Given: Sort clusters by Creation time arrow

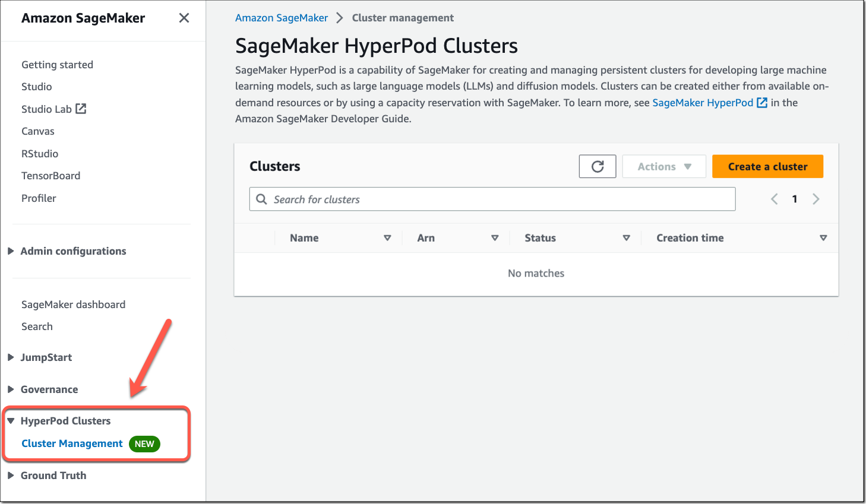Looking at the screenshot, I should pyautogui.click(x=823, y=238).
